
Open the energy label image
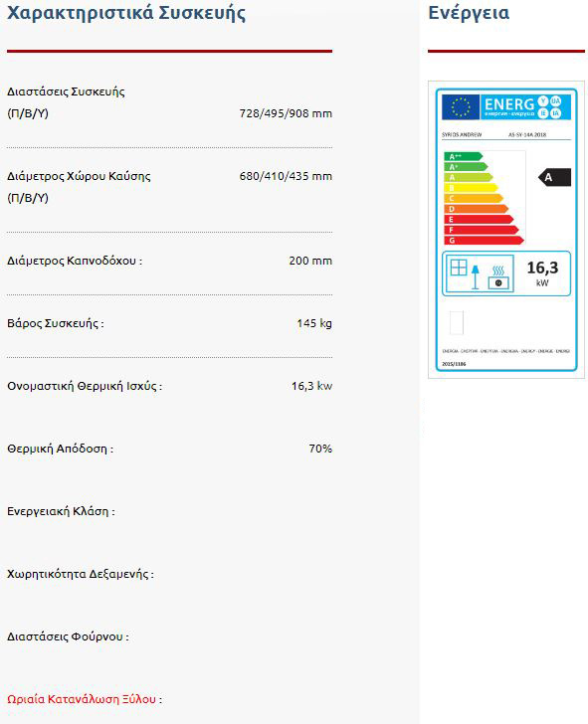[506, 230]
